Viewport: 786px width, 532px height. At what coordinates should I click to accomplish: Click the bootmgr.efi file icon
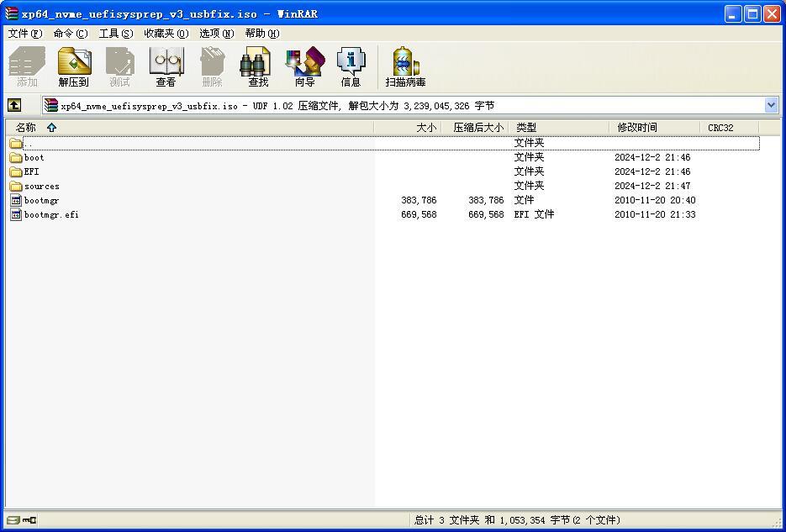[16, 215]
